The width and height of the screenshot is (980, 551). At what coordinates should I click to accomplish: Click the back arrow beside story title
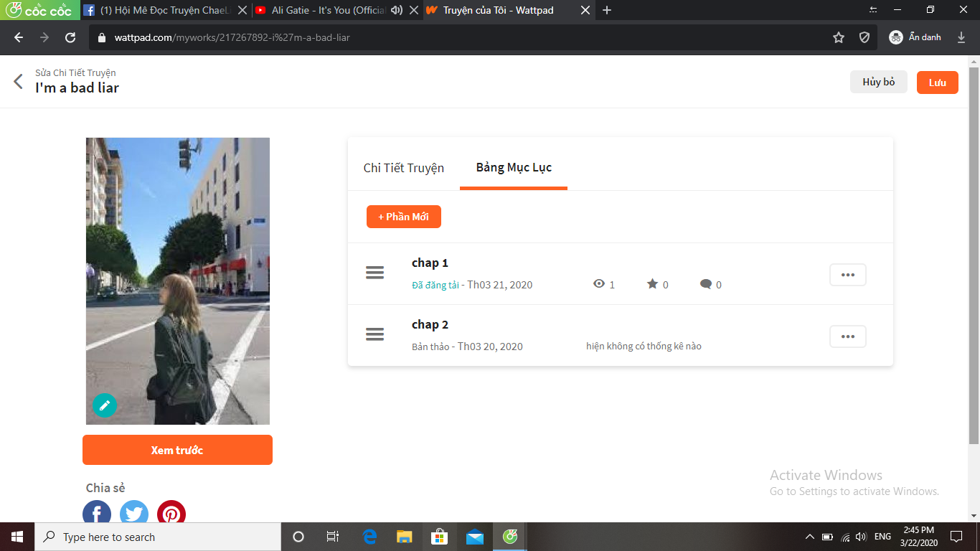pos(19,81)
